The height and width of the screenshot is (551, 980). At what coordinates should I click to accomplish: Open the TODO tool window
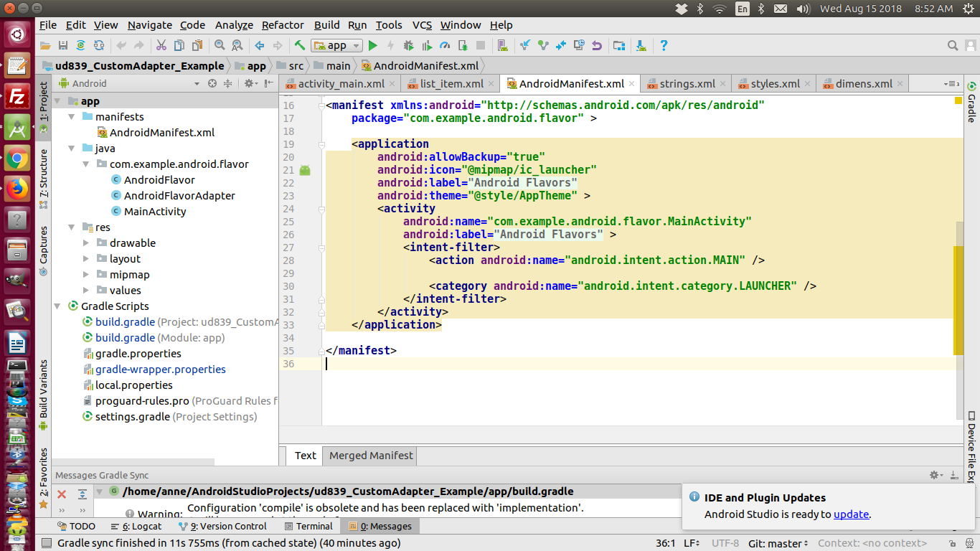tap(75, 527)
